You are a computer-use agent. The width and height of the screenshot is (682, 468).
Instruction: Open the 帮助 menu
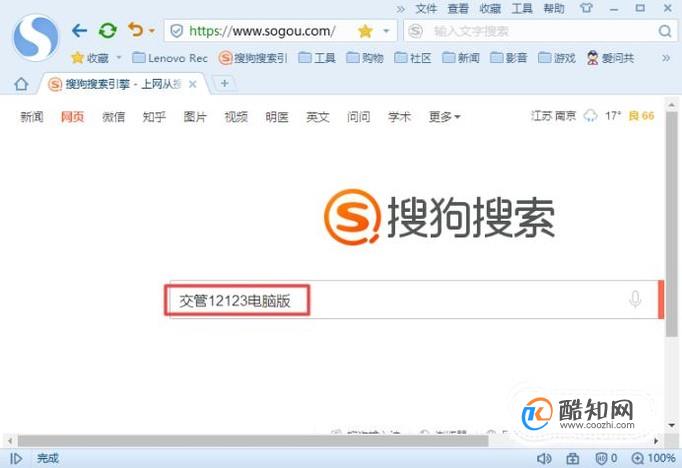coord(554,8)
